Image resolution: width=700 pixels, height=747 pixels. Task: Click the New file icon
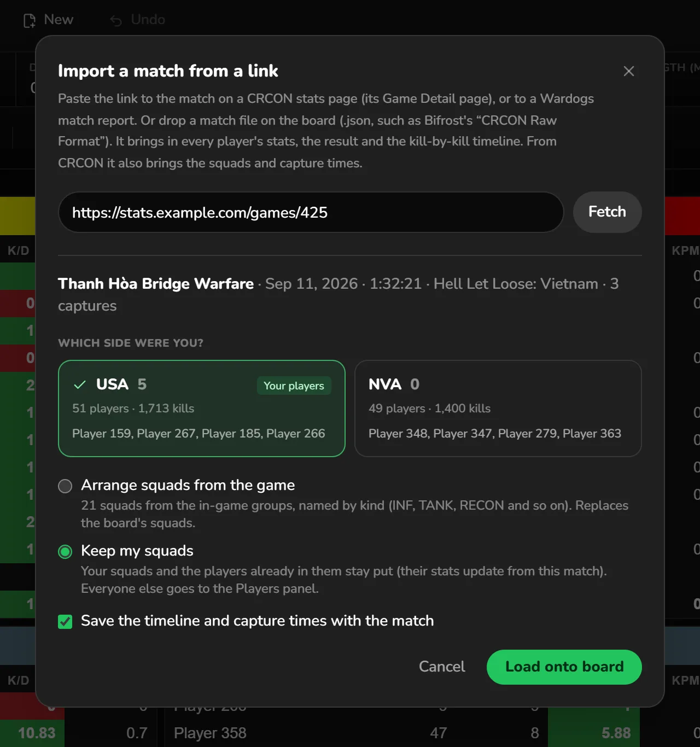tap(29, 20)
